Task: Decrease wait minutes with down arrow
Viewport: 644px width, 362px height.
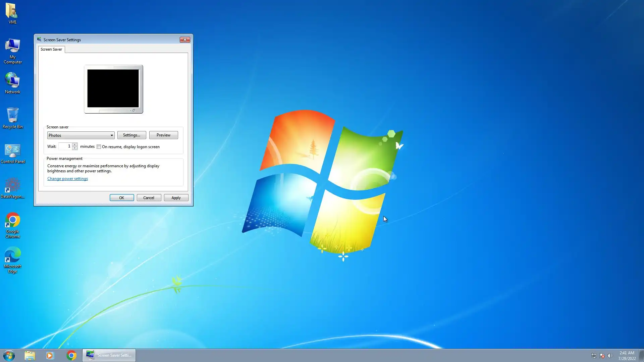Action: tap(75, 148)
